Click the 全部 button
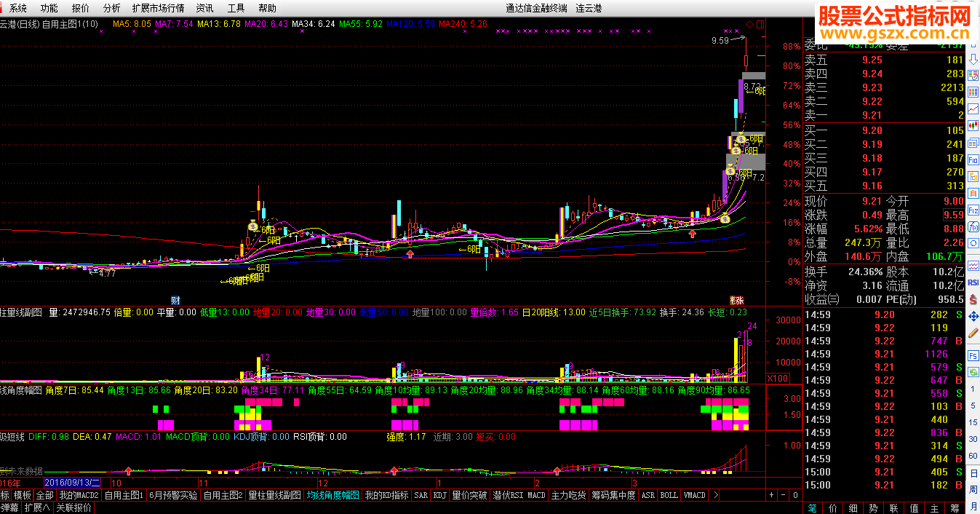The height and width of the screenshot is (514, 980). 44,495
